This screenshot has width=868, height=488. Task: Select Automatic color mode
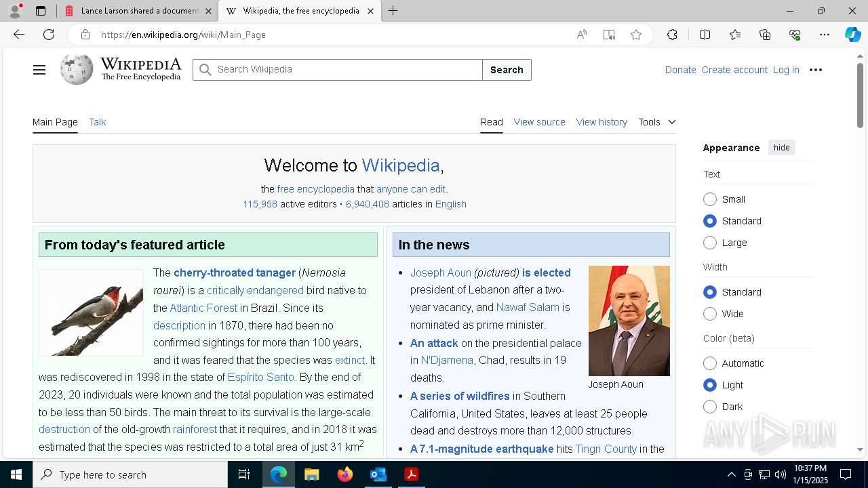point(710,363)
